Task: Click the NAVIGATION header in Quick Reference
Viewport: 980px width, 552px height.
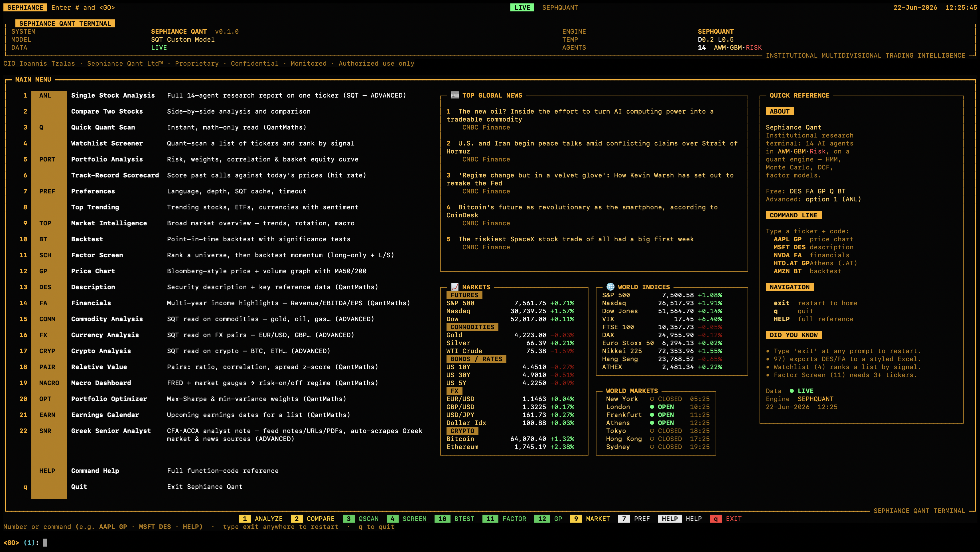Action: click(790, 287)
